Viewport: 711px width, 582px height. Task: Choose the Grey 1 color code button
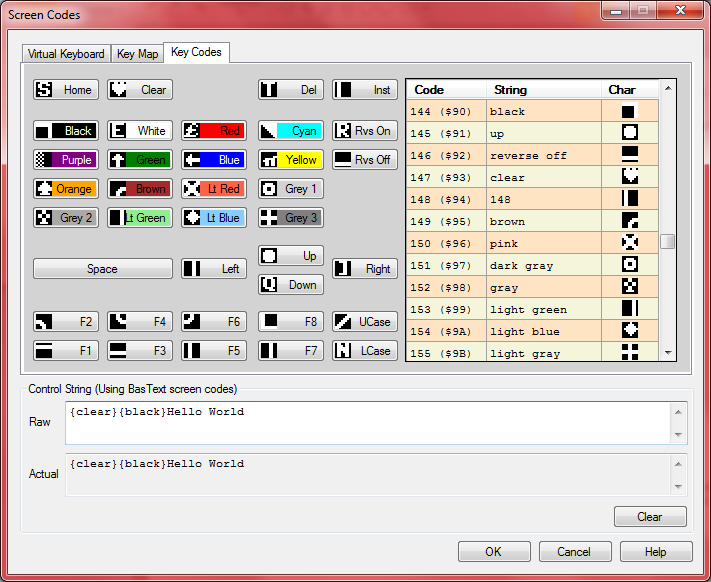tap(291, 189)
